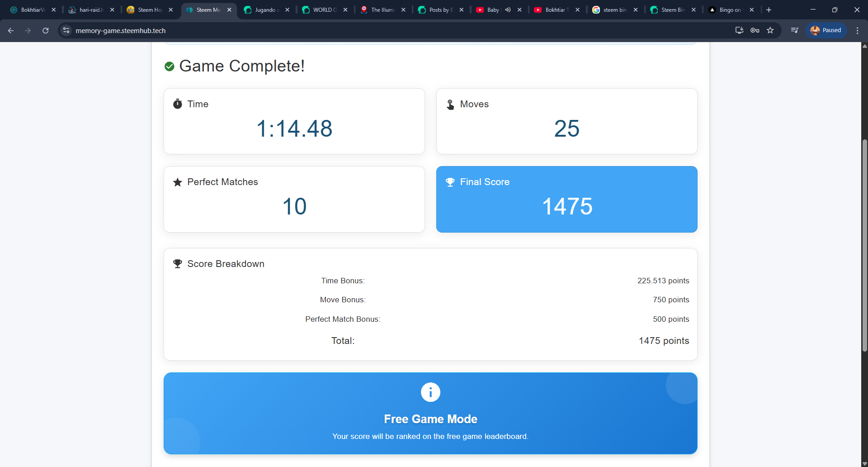The height and width of the screenshot is (467, 868).
Task: Click the Paused profile button
Action: (x=826, y=30)
